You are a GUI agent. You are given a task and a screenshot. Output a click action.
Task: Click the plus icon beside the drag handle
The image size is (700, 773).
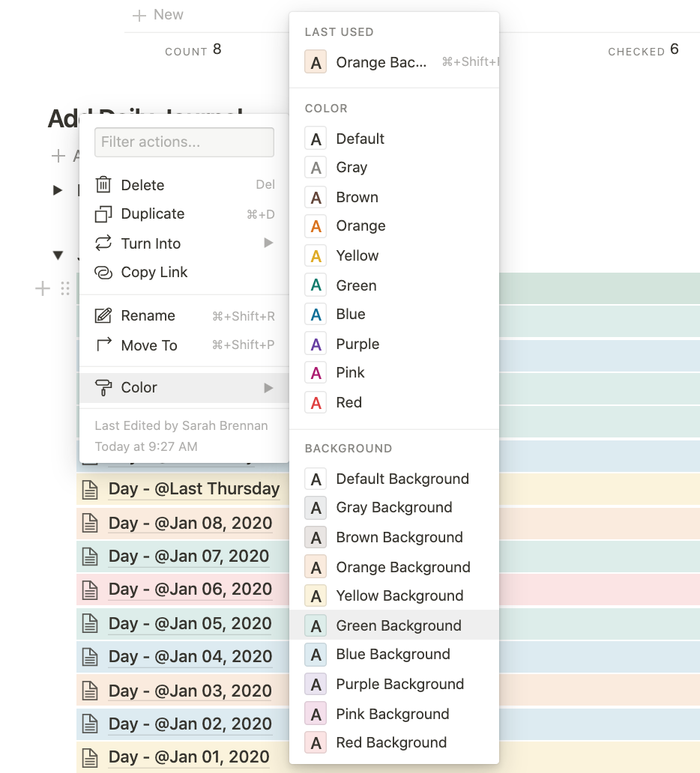pyautogui.click(x=43, y=288)
